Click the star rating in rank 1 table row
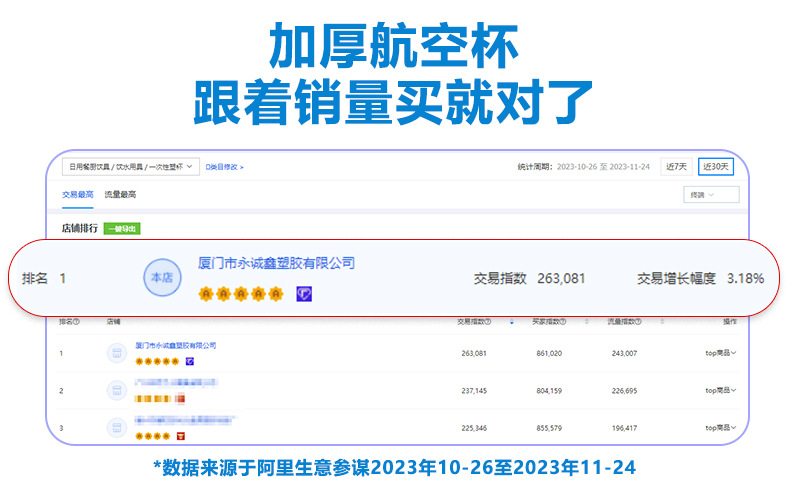 157,361
